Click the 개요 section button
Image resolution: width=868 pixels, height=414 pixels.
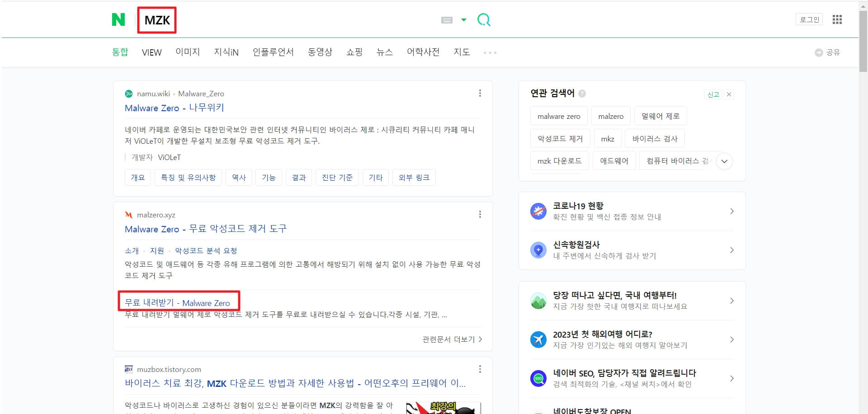(138, 177)
